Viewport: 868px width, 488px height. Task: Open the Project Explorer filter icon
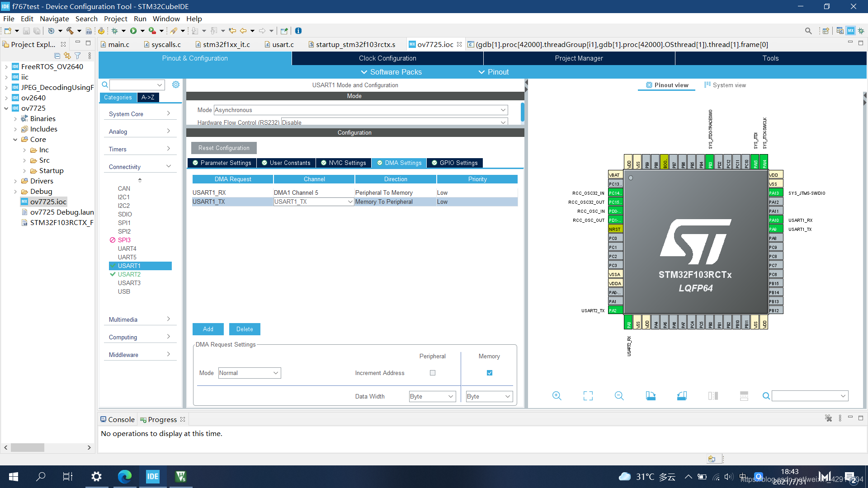[x=78, y=56]
